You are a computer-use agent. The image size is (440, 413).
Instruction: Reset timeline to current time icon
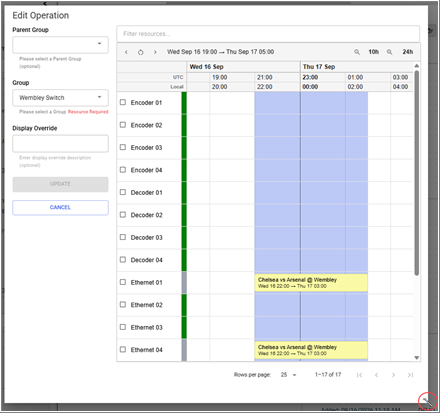coord(141,52)
